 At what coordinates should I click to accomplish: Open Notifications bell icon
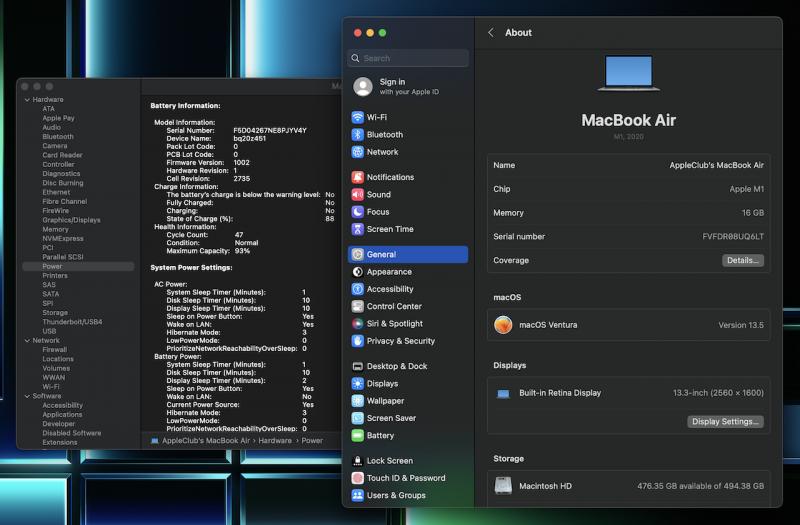[358, 177]
